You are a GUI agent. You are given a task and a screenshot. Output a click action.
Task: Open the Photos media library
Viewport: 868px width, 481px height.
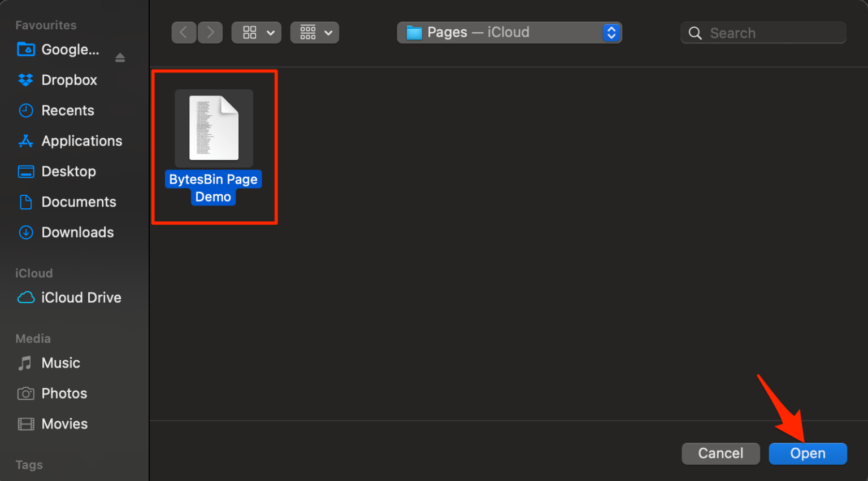[64, 393]
